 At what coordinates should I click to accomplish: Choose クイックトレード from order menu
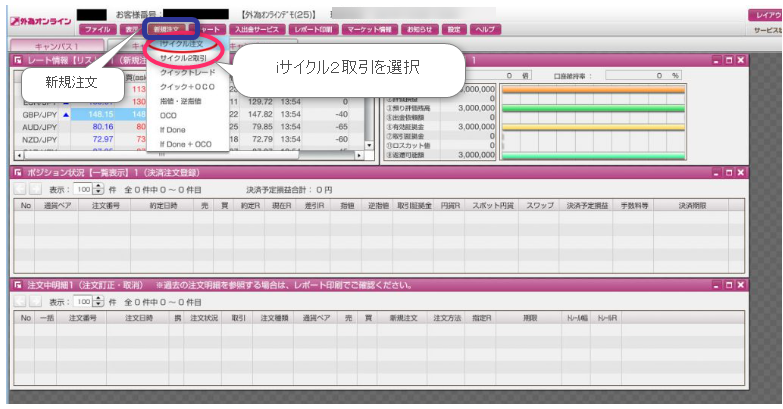pos(187,73)
